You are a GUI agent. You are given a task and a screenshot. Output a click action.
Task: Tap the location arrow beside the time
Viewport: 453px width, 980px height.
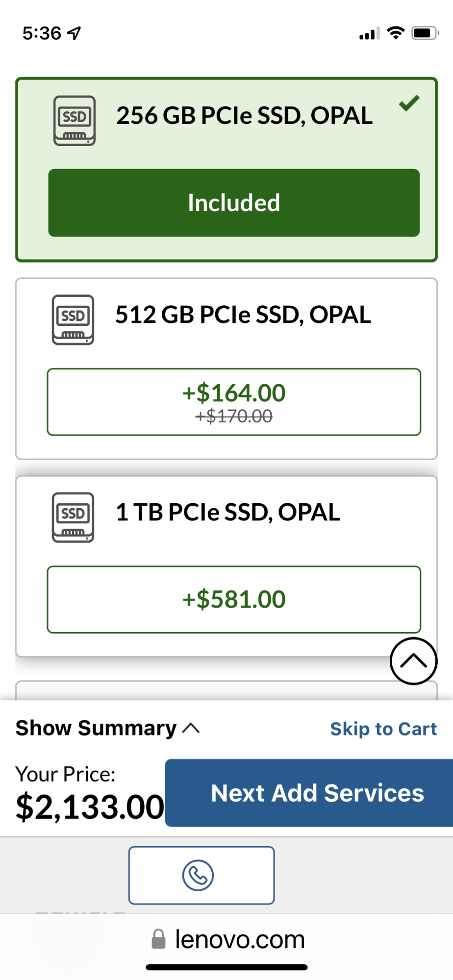[74, 33]
